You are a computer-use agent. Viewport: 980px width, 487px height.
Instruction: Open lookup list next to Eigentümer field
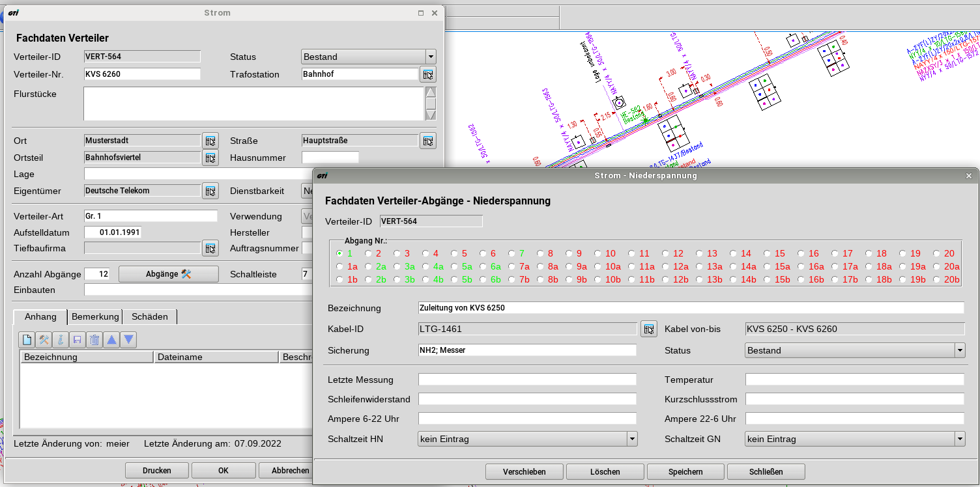coord(210,191)
